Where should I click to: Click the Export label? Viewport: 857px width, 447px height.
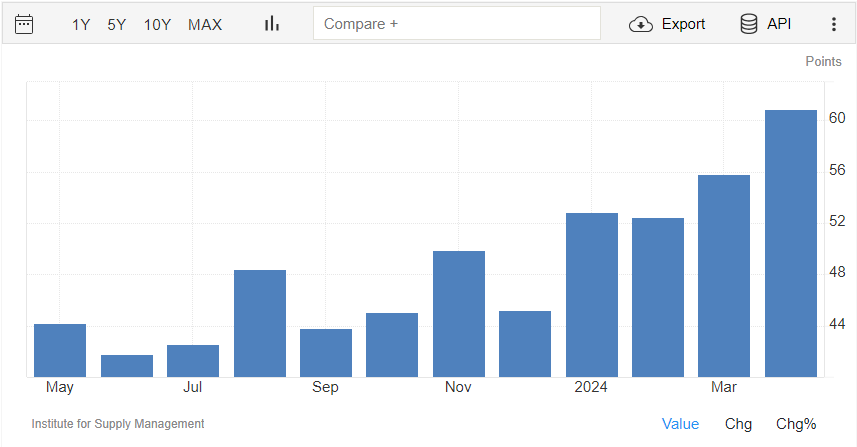click(x=683, y=24)
